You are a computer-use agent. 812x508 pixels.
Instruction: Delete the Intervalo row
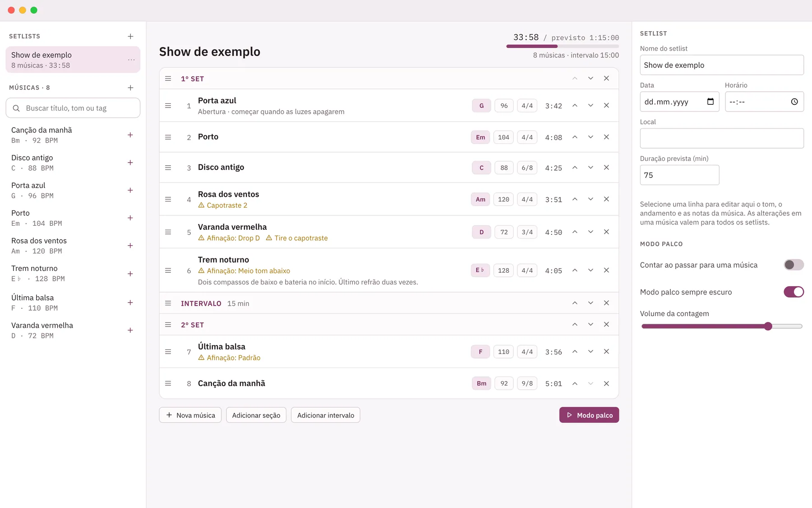point(606,303)
